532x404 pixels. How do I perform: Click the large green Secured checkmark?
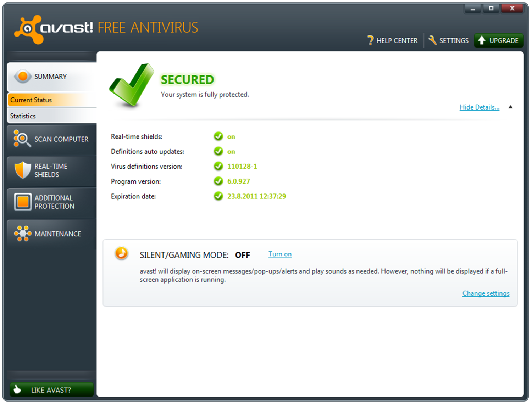pyautogui.click(x=132, y=85)
